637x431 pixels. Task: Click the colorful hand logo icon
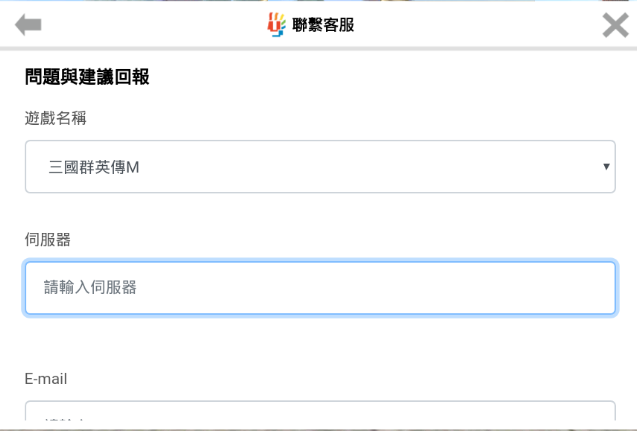tap(276, 25)
